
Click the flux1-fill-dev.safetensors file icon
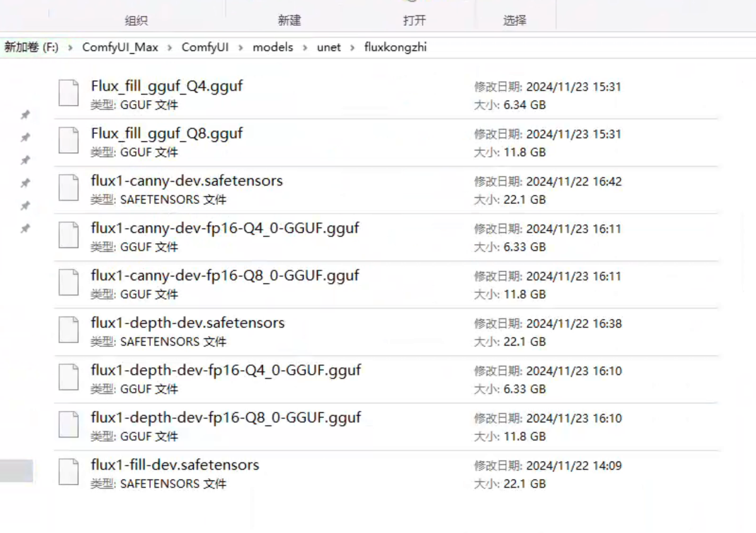tap(69, 472)
